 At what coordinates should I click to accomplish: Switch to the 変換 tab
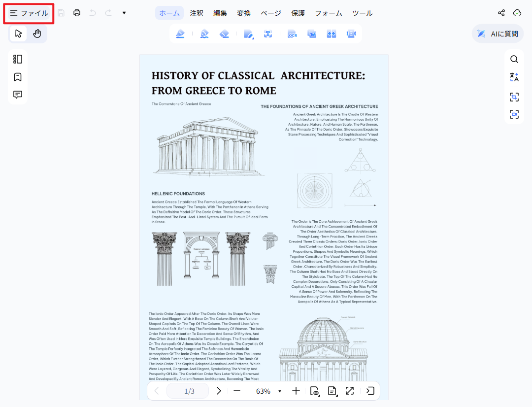244,13
